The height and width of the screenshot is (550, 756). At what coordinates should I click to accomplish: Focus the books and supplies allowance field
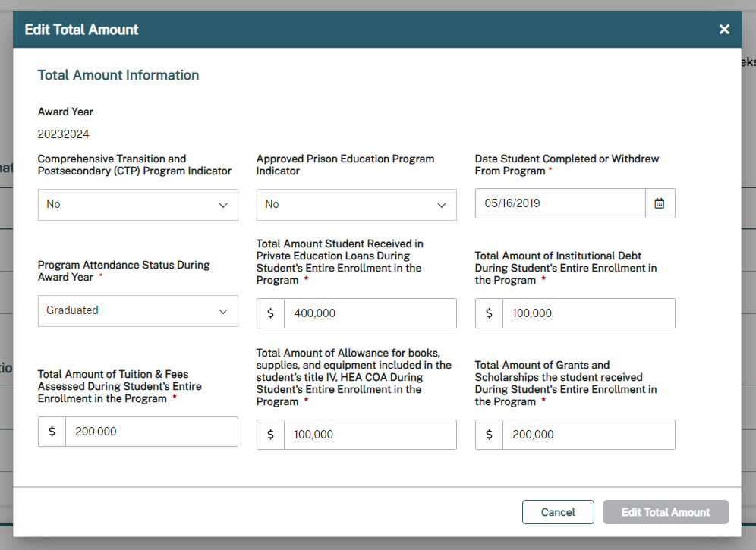pyautogui.click(x=370, y=435)
